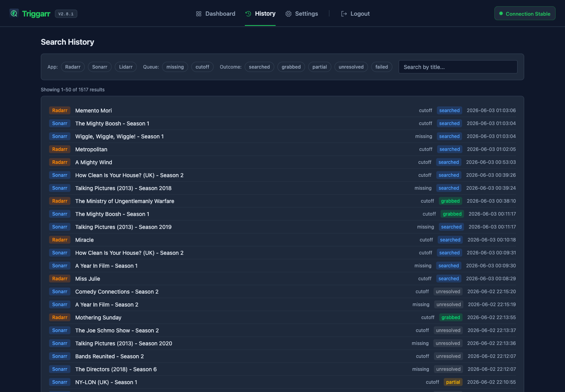Viewport: 565px width, 392px height.
Task: Toggle the failed outcome filter
Action: coord(381,67)
